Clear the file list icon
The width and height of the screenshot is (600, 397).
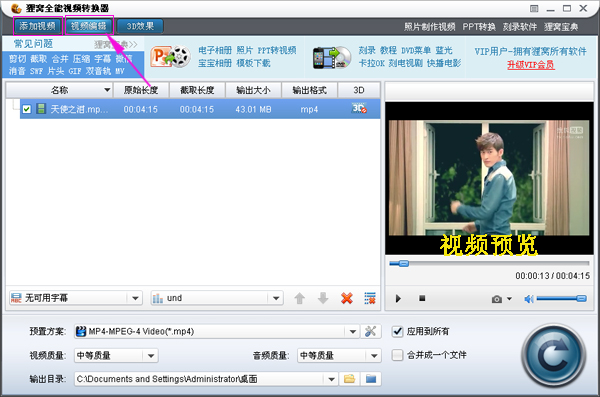coord(370,298)
